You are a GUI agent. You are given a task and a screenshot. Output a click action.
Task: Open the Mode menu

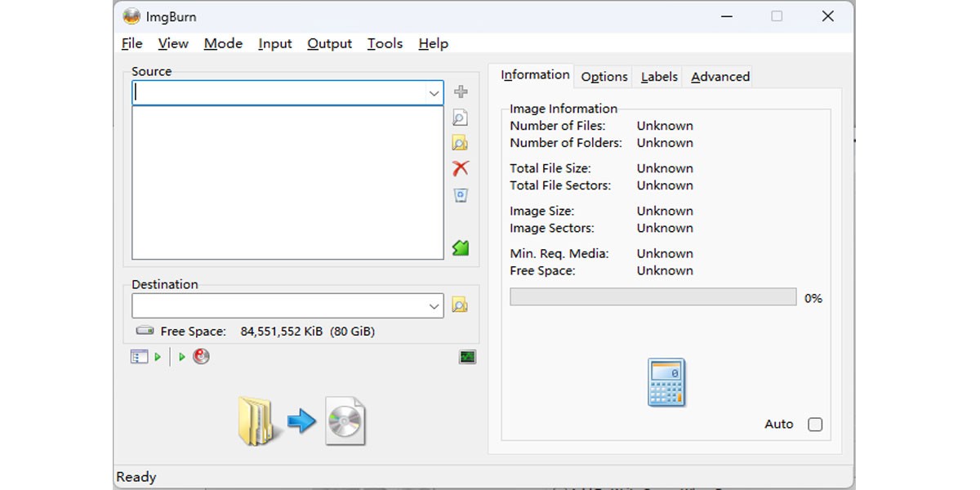[x=223, y=44]
